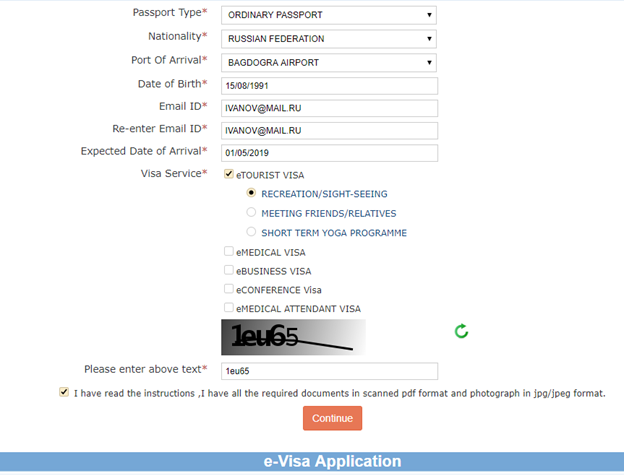The height and width of the screenshot is (476, 624).
Task: Toggle the instructions agreement checkbox
Action: coord(65,393)
